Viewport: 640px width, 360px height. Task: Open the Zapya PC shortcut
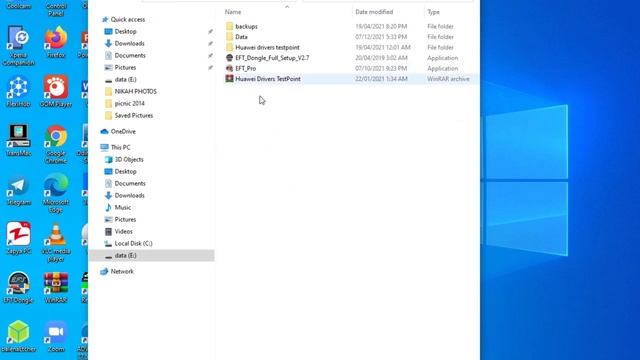[x=18, y=238]
